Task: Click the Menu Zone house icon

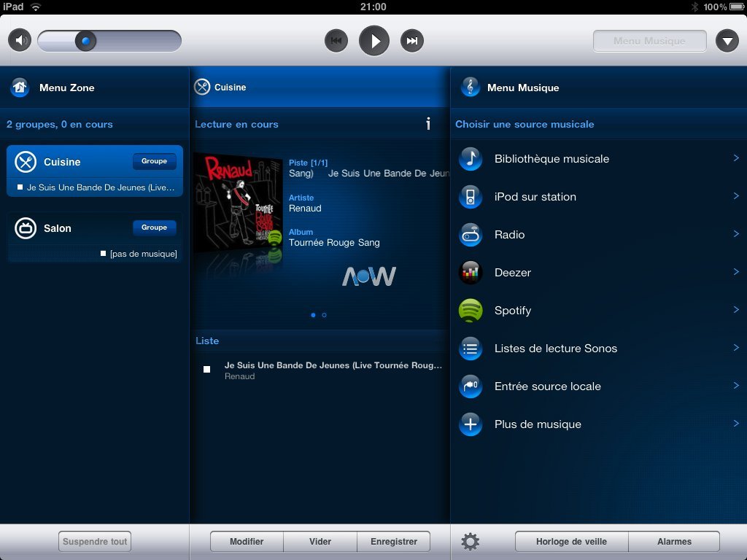Action: tap(20, 87)
